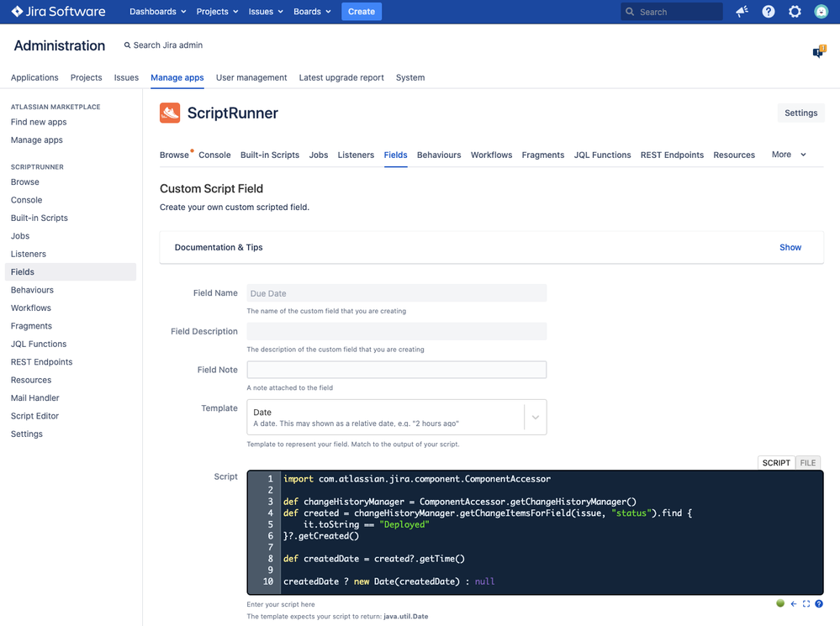The height and width of the screenshot is (626, 840).
Task: Click the Field Description input
Action: [x=396, y=331]
